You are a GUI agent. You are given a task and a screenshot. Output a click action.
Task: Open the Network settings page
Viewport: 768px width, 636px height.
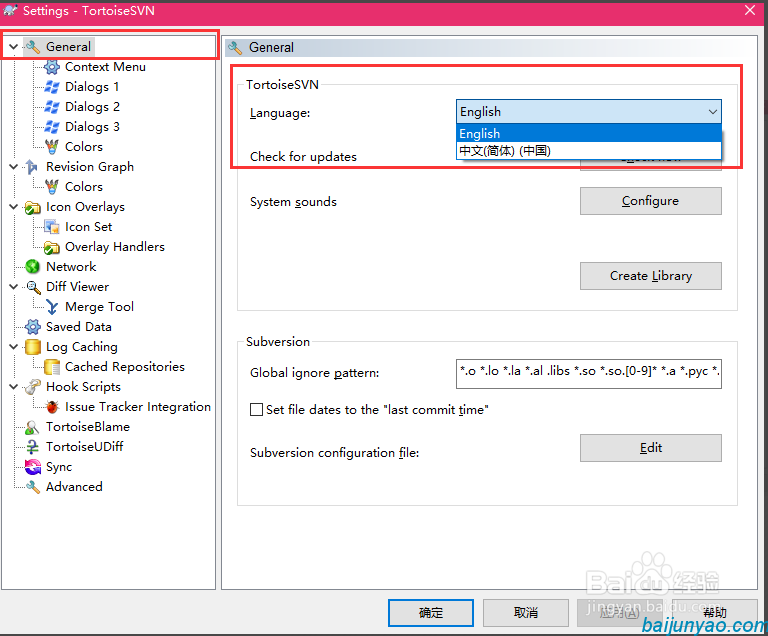[71, 267]
